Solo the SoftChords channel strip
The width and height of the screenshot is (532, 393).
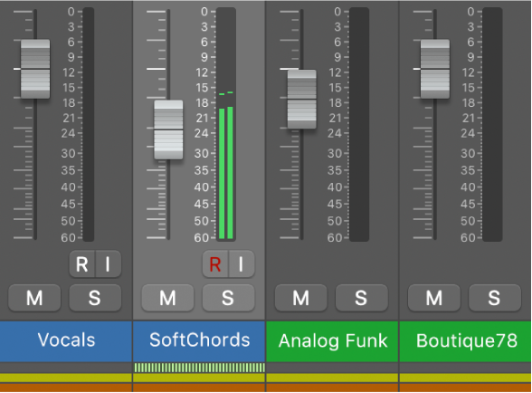228,298
